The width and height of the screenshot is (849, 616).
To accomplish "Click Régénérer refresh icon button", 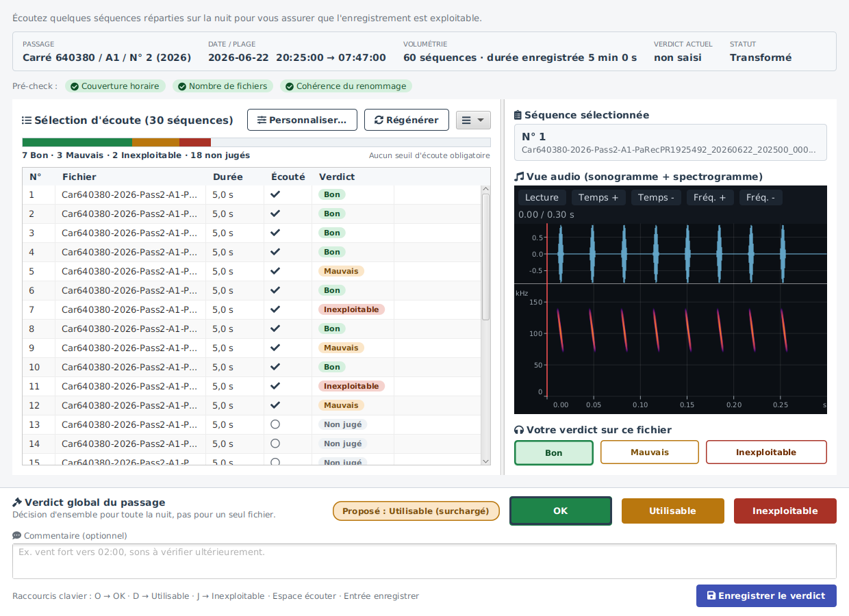I will [x=407, y=120].
